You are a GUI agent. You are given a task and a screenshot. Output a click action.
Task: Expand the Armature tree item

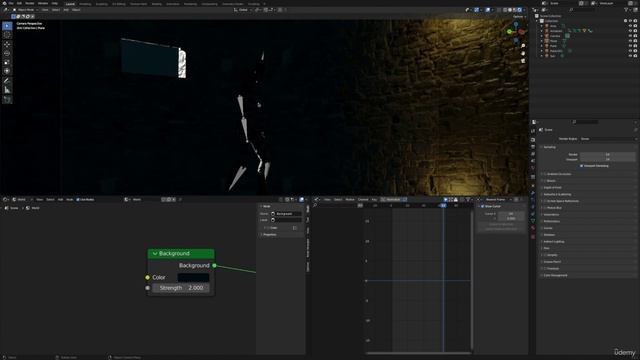click(x=542, y=31)
